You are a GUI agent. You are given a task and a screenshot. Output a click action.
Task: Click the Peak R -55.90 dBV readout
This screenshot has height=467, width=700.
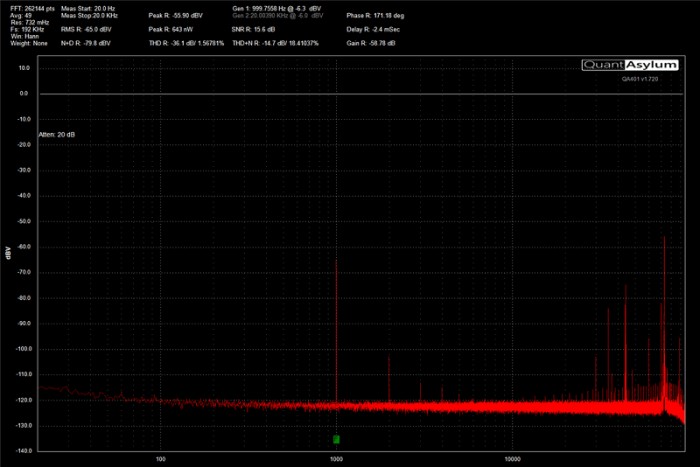175,16
